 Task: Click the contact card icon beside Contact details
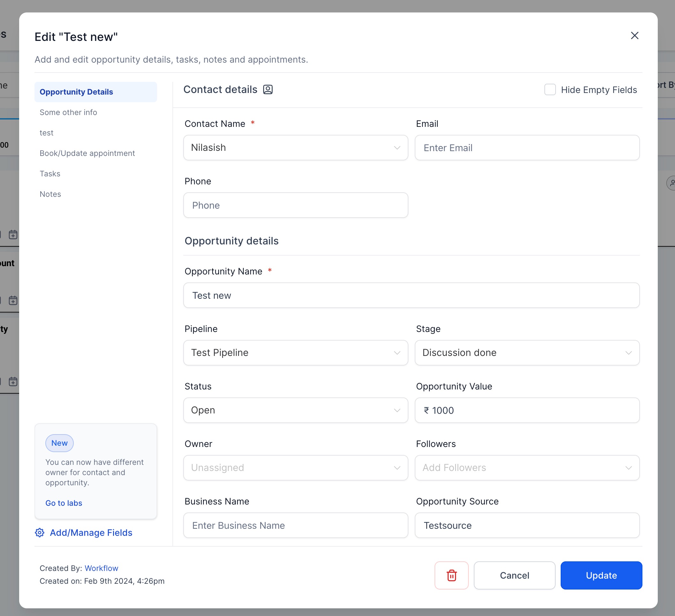[x=268, y=89]
